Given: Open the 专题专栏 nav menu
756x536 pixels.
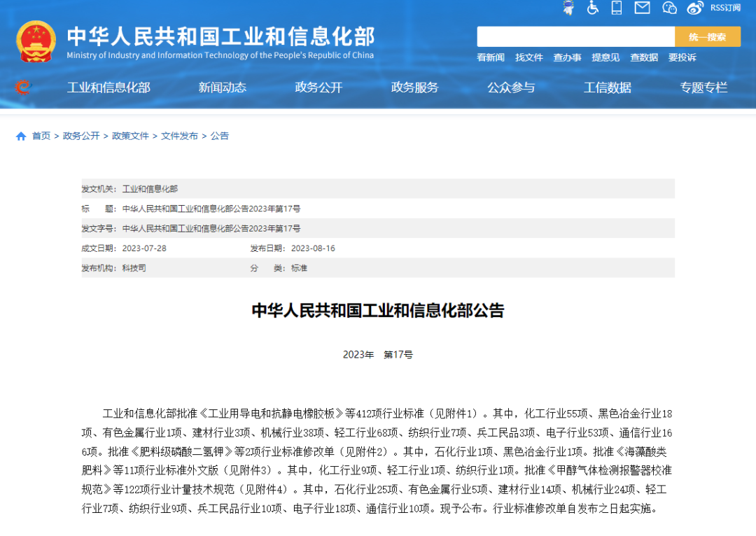Looking at the screenshot, I should point(703,87).
